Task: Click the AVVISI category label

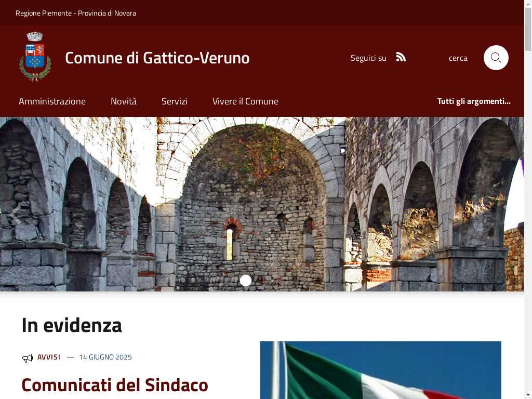Action: coord(49,357)
